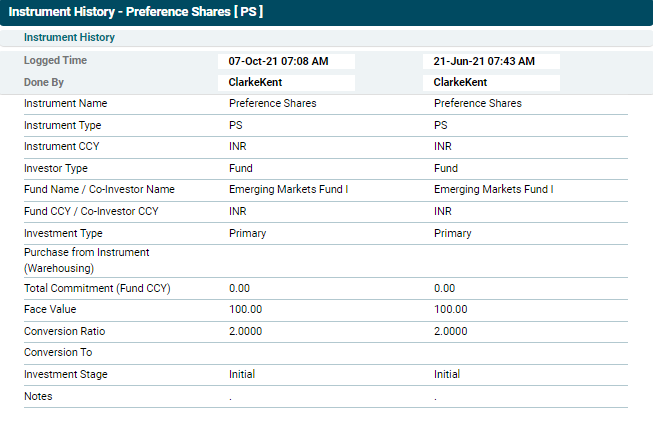Click the Logged Time row label

[55, 61]
